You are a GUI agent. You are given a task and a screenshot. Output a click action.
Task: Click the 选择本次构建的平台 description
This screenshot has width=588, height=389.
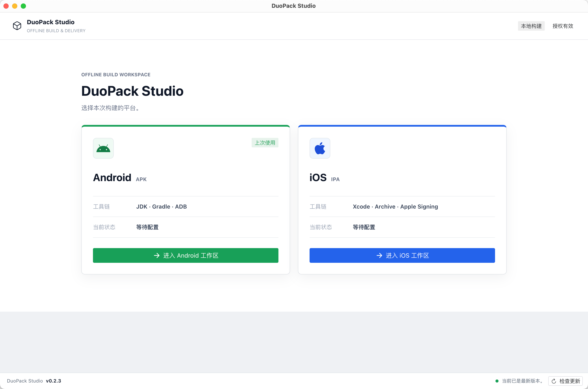[x=111, y=108]
